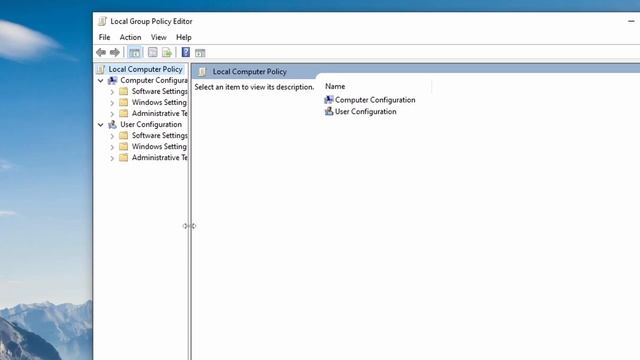Click icon in Local Computer Policy pane header

(x=202, y=72)
